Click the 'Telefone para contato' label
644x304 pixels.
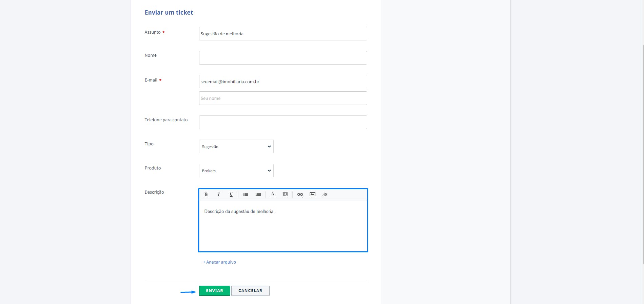166,120
